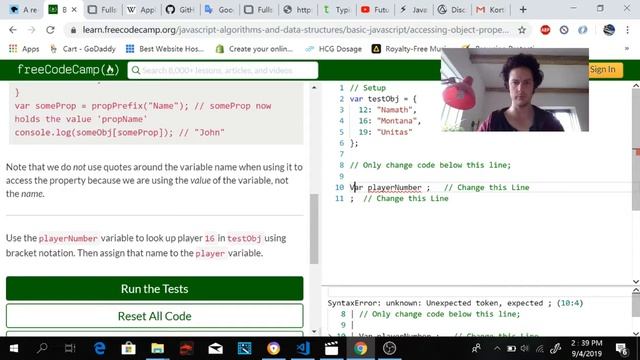640x360 pixels.
Task: Click the address bar URL
Action: [x=296, y=30]
